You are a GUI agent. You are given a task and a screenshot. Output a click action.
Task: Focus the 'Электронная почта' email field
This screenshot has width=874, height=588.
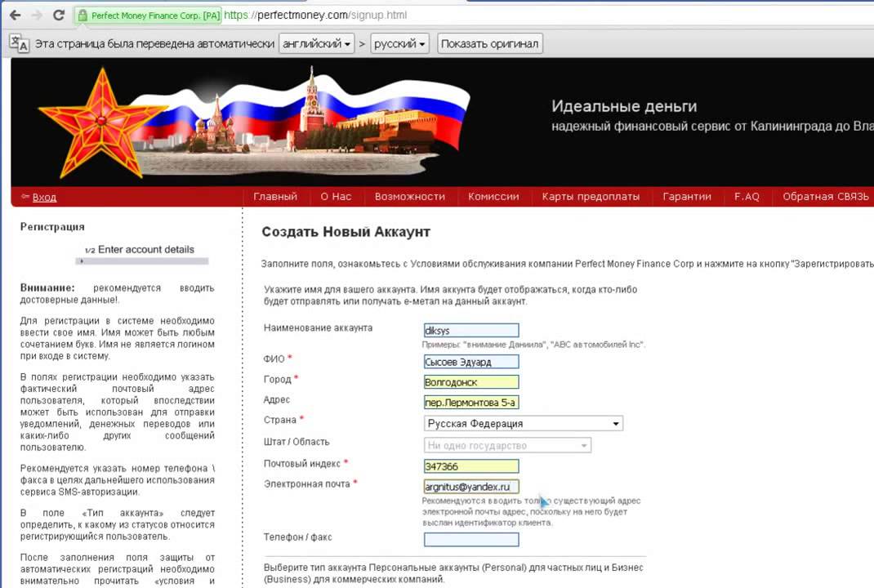click(x=471, y=487)
